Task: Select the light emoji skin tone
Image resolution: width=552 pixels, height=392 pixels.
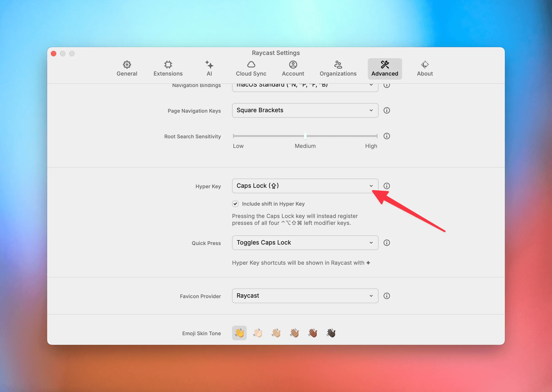Action: point(258,333)
